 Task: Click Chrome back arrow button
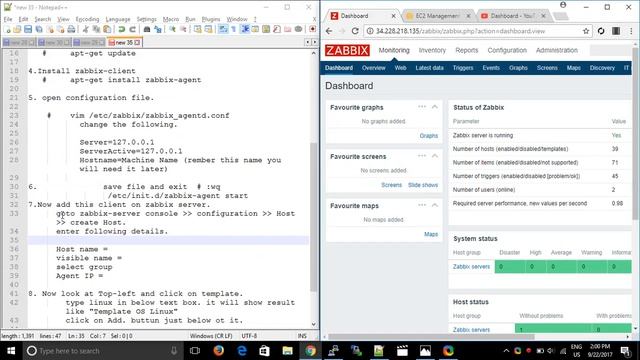pyautogui.click(x=329, y=31)
